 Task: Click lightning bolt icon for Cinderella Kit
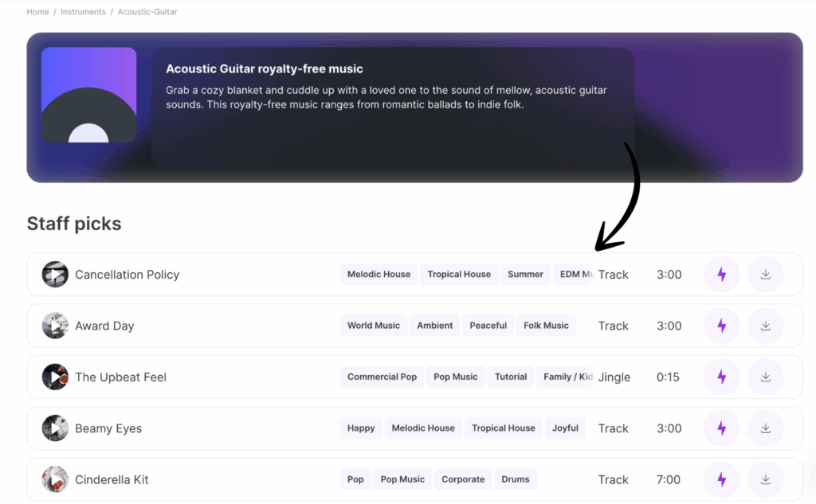[x=721, y=479]
